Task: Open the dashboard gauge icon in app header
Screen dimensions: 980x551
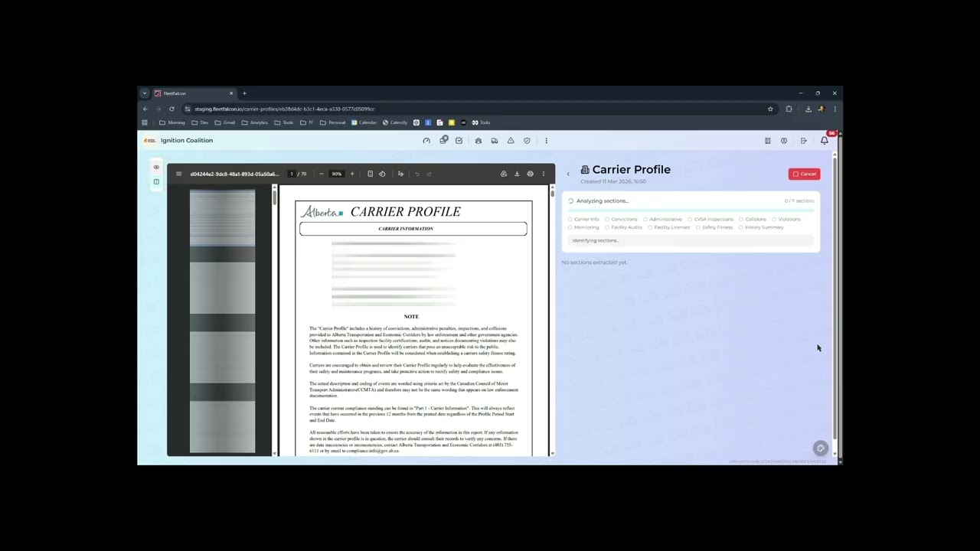Action: (426, 141)
